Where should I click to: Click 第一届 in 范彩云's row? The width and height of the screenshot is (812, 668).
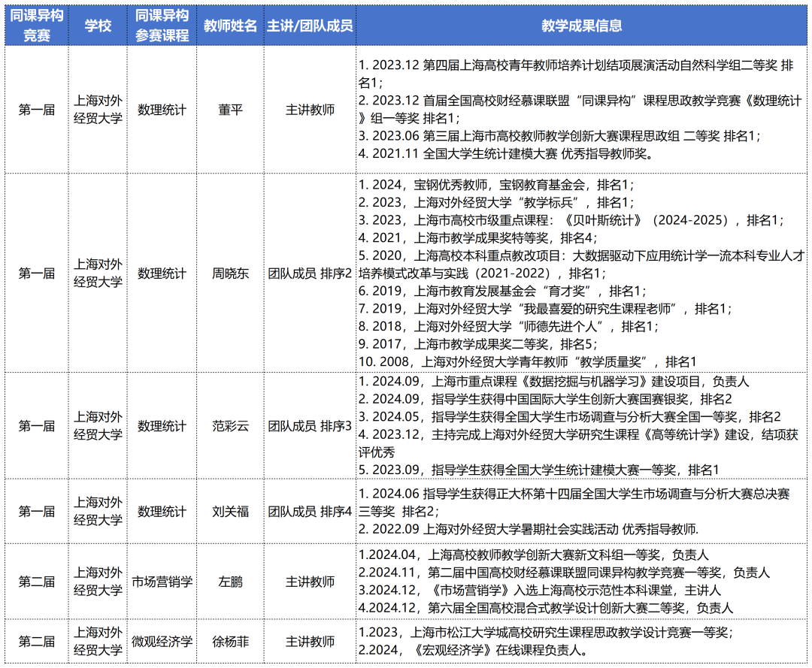pyautogui.click(x=37, y=426)
